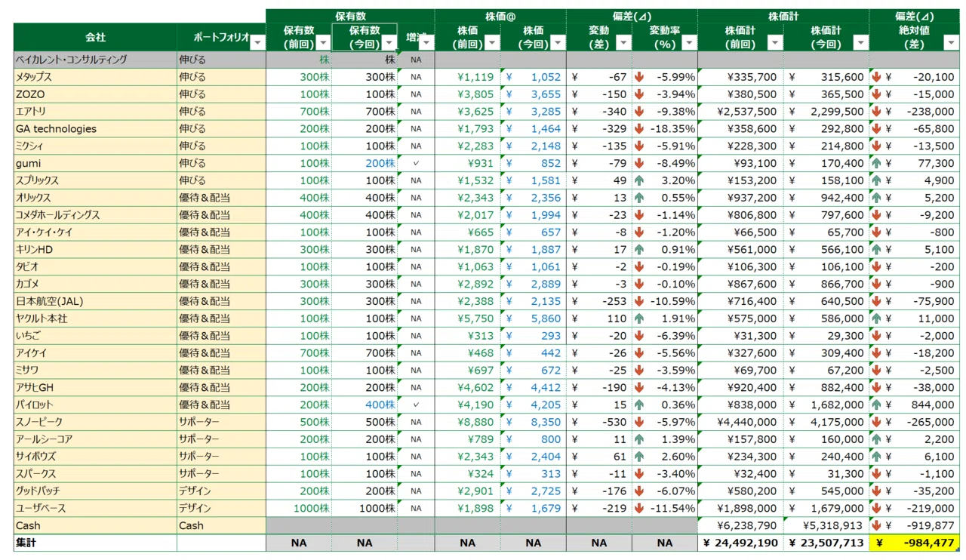This screenshot has height=560, width=966.
Task: Select the デザイン cell in グッドパッチ row
Action: pyautogui.click(x=222, y=491)
